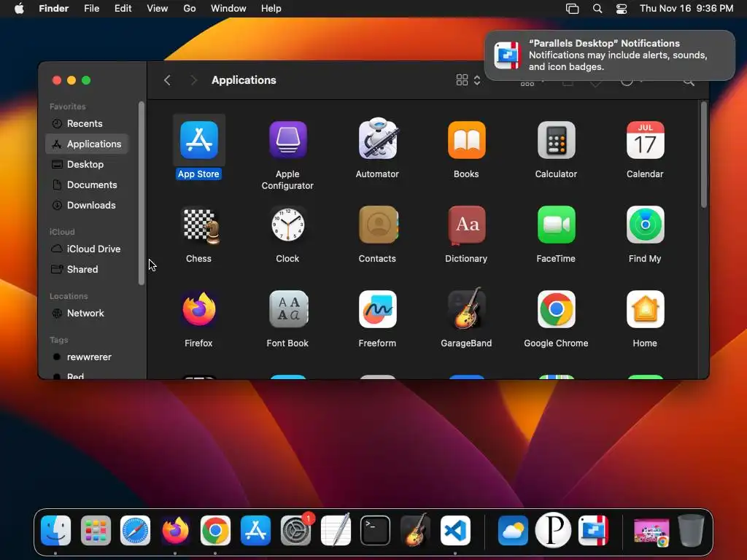The image size is (747, 560).
Task: Open Visual Studio Code from the Dock
Action: (455, 531)
